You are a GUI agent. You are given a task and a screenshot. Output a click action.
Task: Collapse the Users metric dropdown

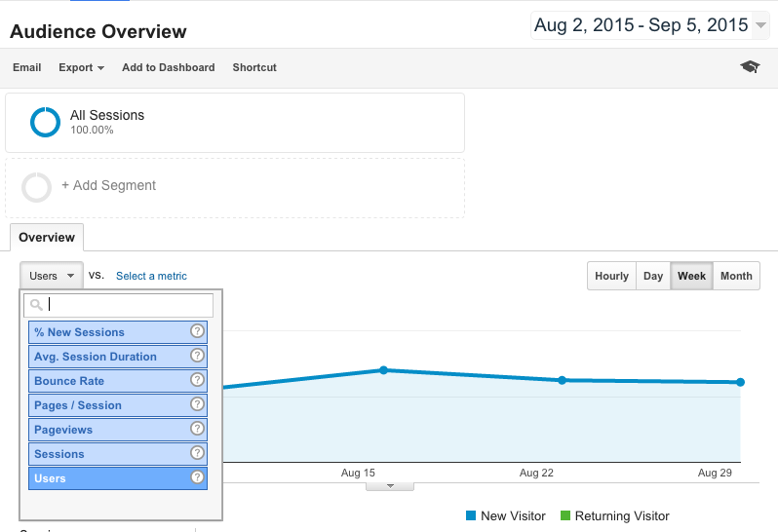click(52, 276)
